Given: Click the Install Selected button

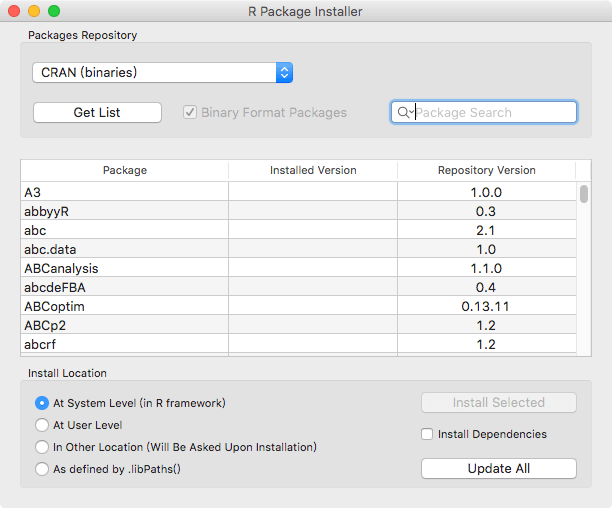Looking at the screenshot, I should pyautogui.click(x=499, y=402).
